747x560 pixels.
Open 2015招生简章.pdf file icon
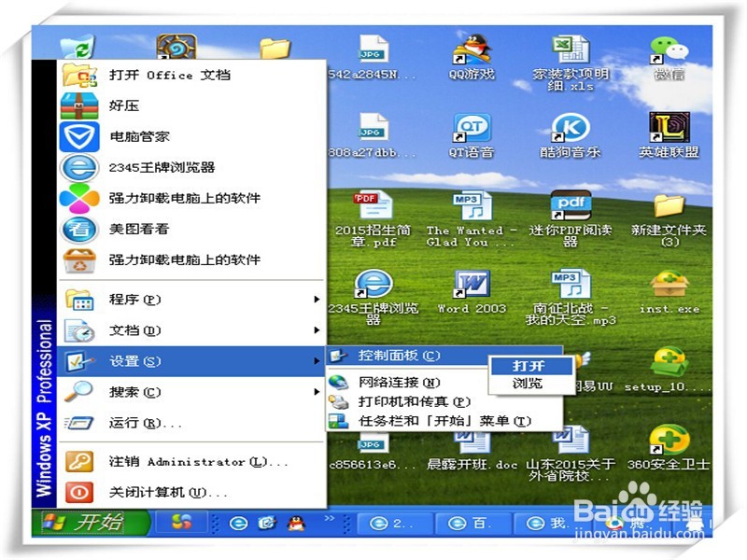(373, 219)
